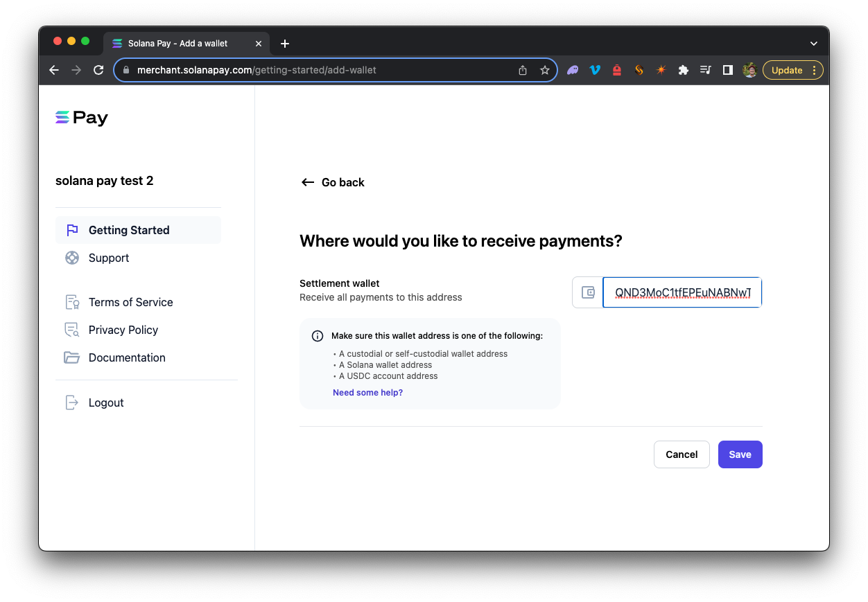868x602 pixels.
Task: Click the browser forward arrow
Action: [x=76, y=70]
